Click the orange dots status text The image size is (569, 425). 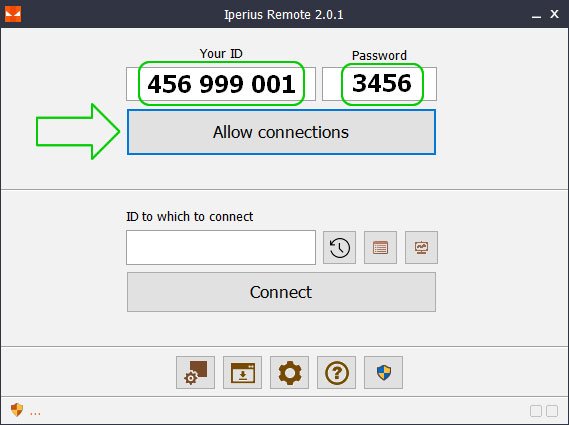[x=35, y=413]
